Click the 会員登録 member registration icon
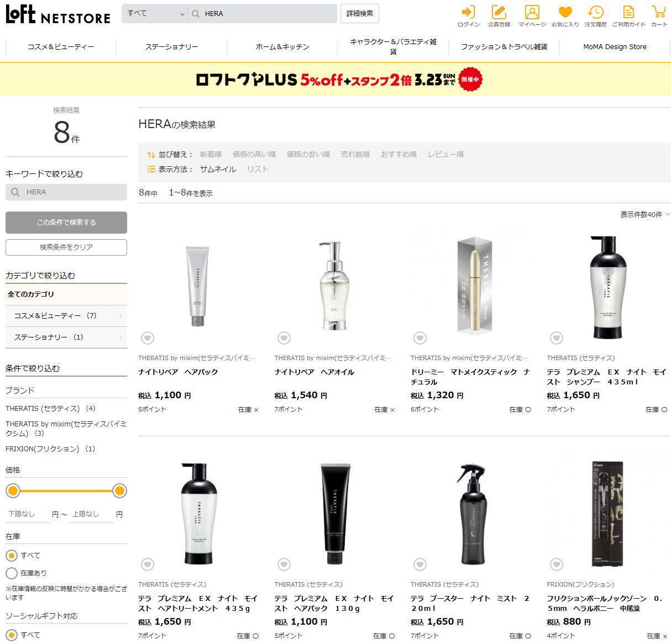 click(499, 16)
